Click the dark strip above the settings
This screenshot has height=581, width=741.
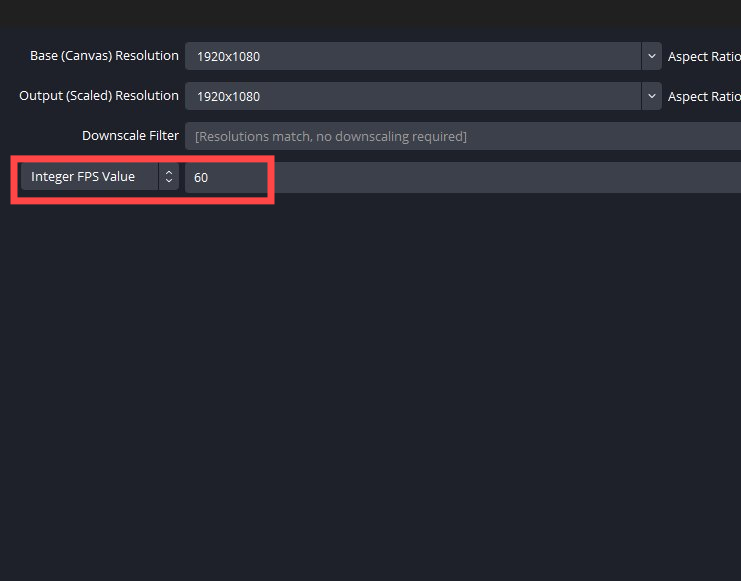(x=370, y=12)
